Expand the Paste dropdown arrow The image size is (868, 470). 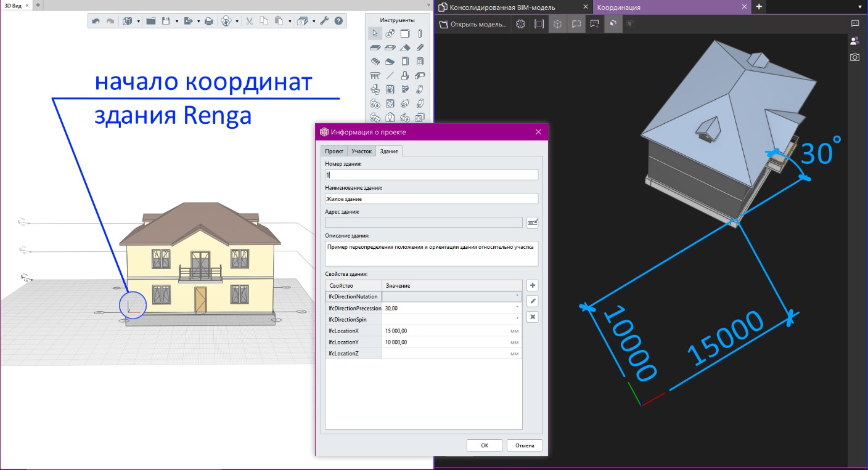290,22
